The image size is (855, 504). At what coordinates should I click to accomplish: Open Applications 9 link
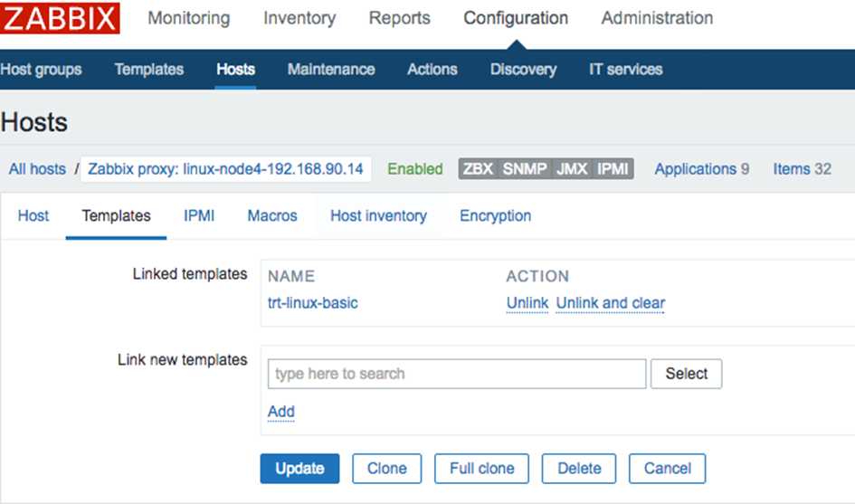coord(702,169)
